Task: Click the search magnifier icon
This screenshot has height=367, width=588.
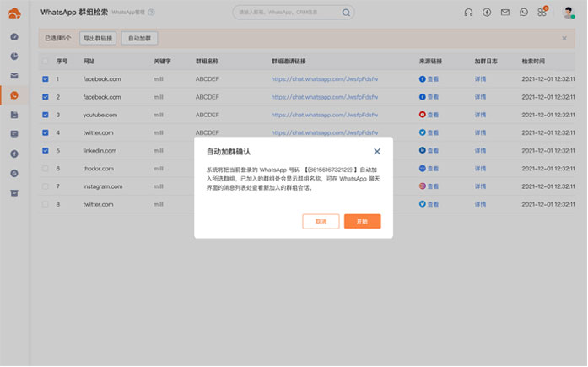Action: coord(346,13)
